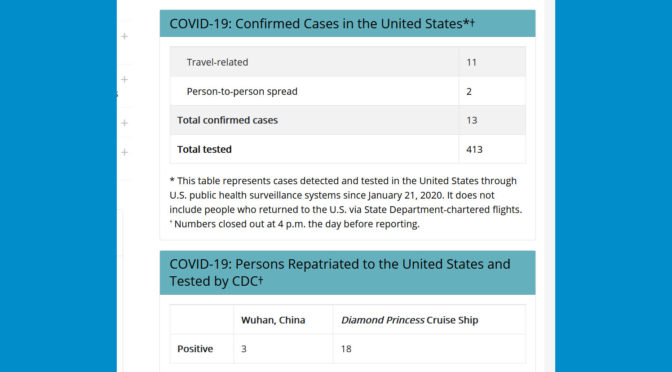
Task: Expand plus icon level with Total confirmed cases row
Action: coord(124,123)
